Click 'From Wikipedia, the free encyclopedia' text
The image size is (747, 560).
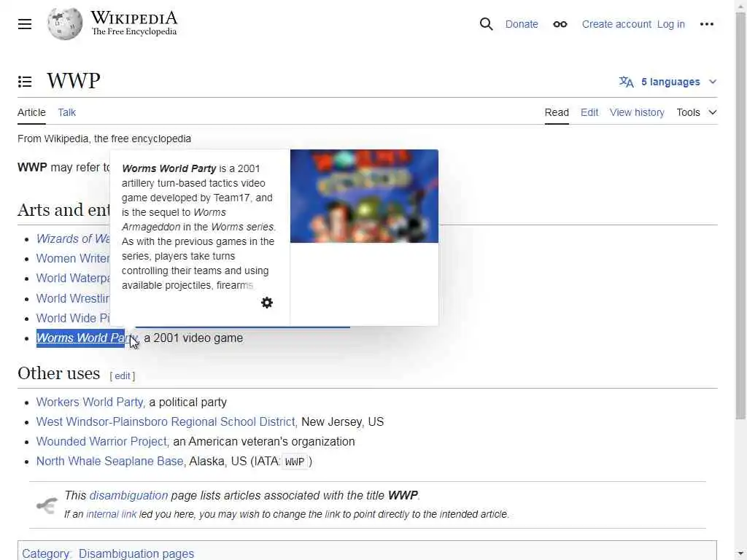point(104,139)
